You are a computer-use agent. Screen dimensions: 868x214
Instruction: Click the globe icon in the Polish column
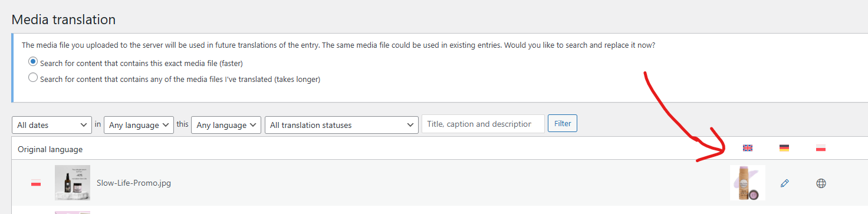tap(821, 183)
